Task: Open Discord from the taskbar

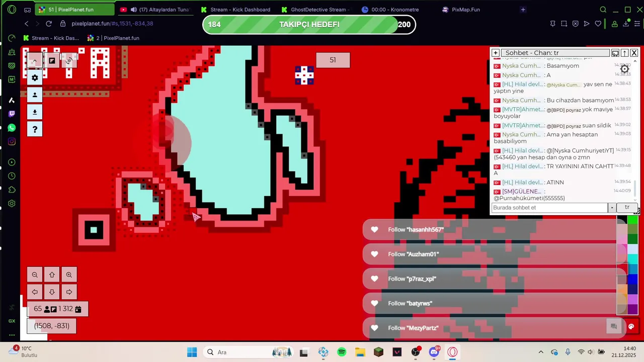Action: pyautogui.click(x=434, y=352)
